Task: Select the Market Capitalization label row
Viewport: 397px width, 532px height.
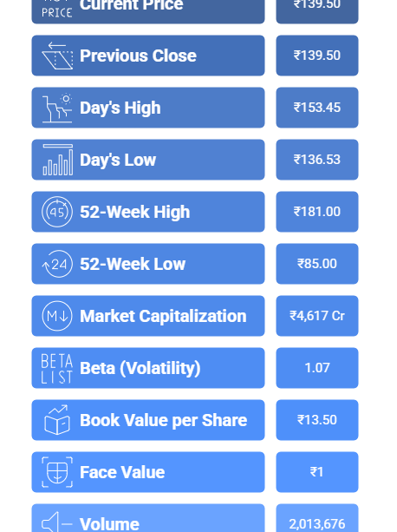Action: [148, 316]
